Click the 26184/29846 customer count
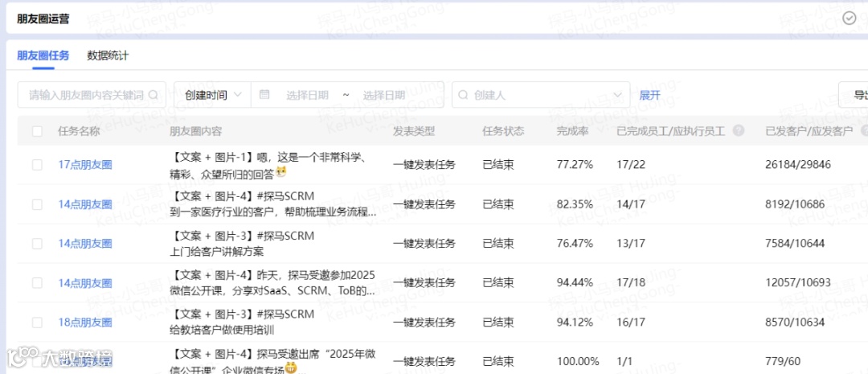 798,165
